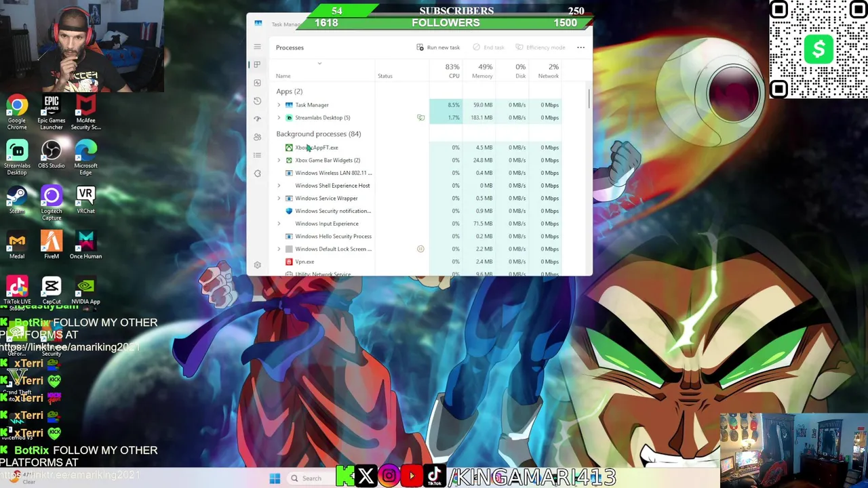The image size is (868, 488).
Task: Click the process list vertical scrollbar
Action: tap(589, 98)
